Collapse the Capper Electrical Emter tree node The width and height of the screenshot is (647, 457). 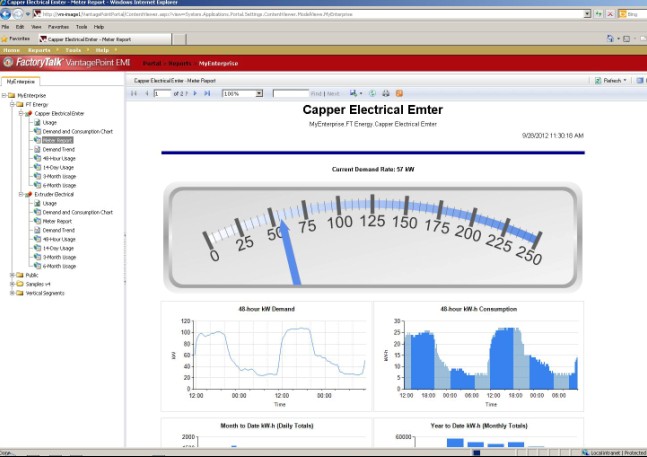pos(21,113)
